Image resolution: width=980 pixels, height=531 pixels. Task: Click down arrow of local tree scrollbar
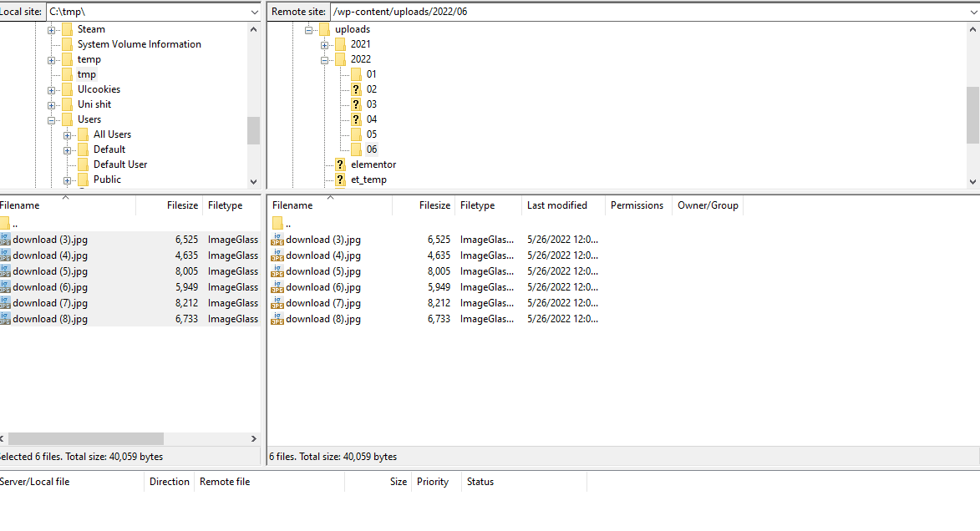[x=254, y=182]
